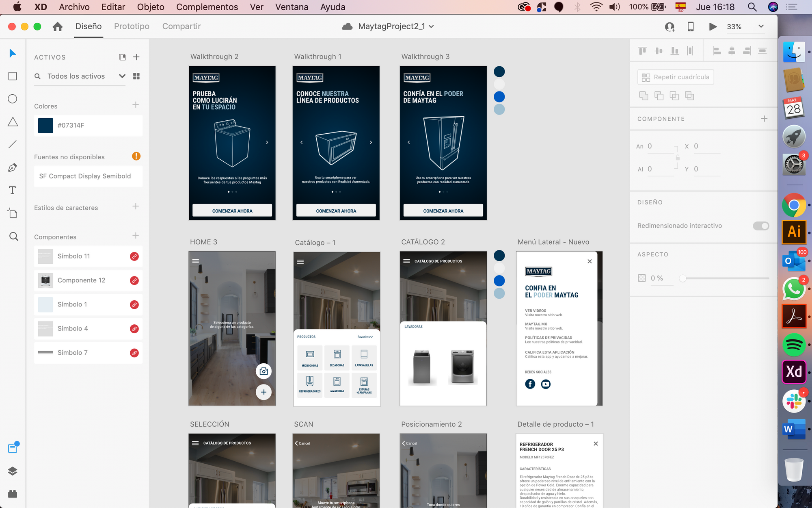Start desktop preview play button
The image size is (812, 508).
tap(713, 26)
